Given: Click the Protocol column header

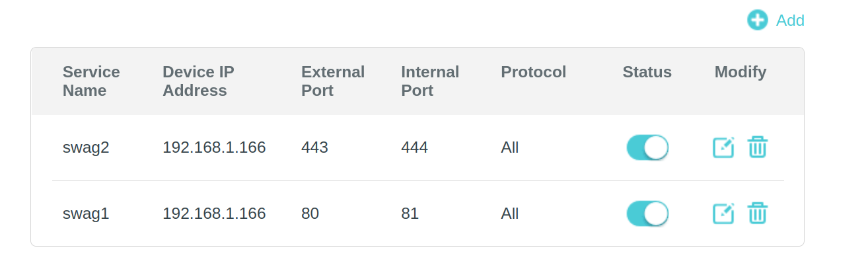Looking at the screenshot, I should coord(534,72).
